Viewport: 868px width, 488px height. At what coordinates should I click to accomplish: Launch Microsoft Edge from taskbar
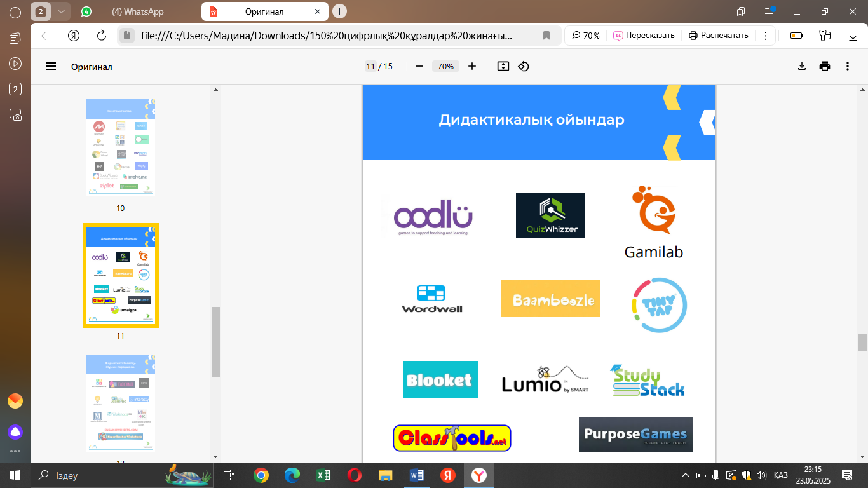[x=292, y=475]
